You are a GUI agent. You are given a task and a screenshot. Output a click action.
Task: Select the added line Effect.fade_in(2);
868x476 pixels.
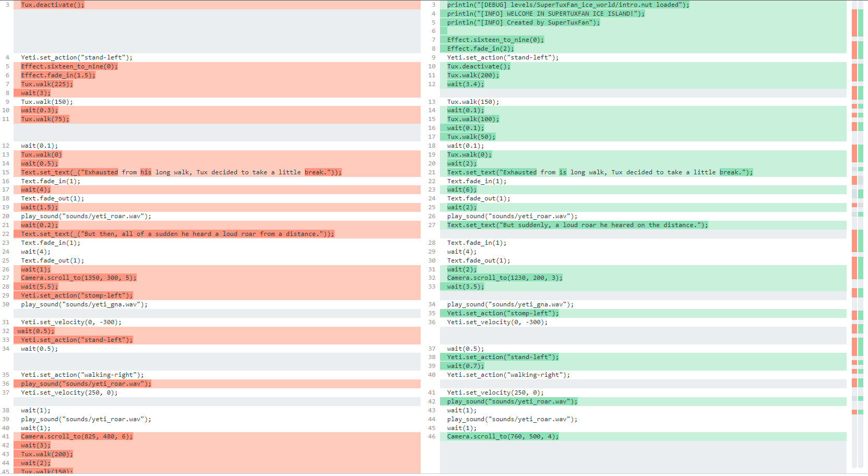coord(480,49)
